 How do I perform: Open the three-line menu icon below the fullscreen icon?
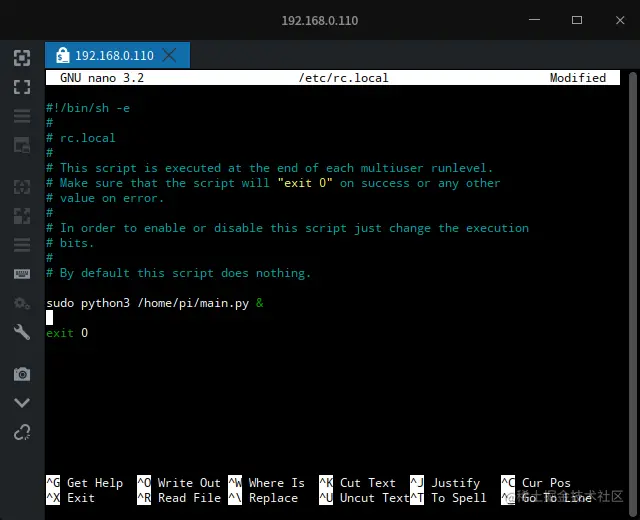[22, 116]
